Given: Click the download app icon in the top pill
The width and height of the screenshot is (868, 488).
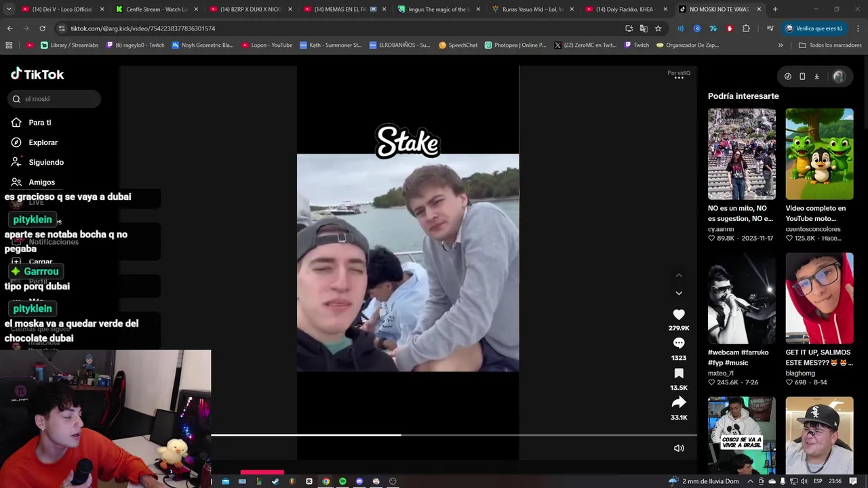Looking at the screenshot, I should coord(816,77).
